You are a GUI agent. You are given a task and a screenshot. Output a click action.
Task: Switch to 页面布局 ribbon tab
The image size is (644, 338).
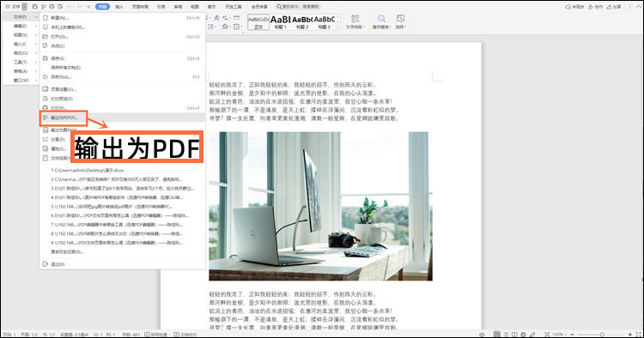tap(140, 7)
